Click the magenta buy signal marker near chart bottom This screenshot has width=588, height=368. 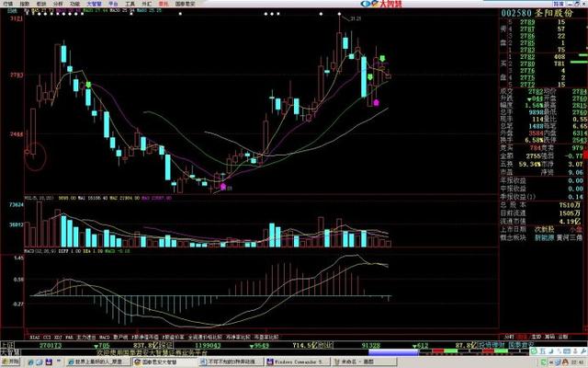click(x=223, y=186)
